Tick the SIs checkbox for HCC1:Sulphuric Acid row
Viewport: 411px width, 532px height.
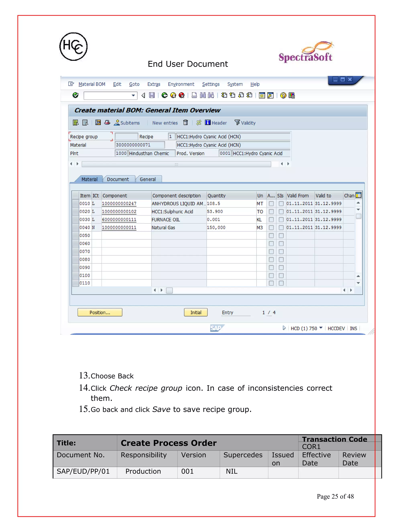point(281,212)
